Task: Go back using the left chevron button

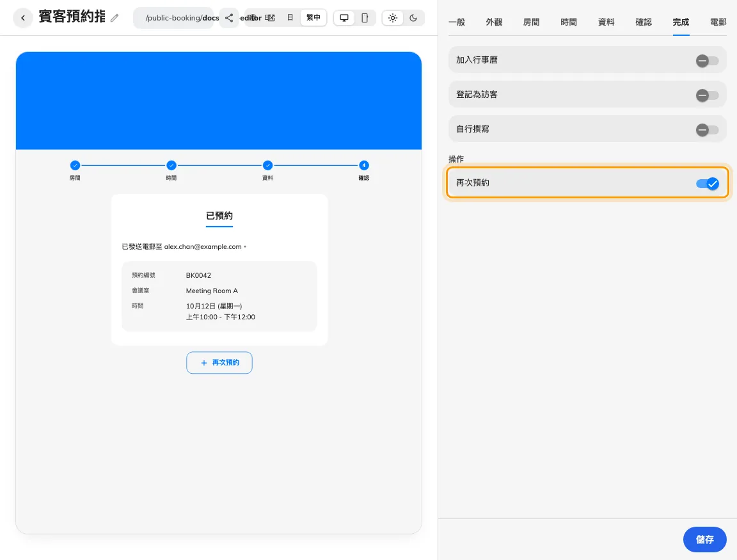Action: click(x=22, y=18)
